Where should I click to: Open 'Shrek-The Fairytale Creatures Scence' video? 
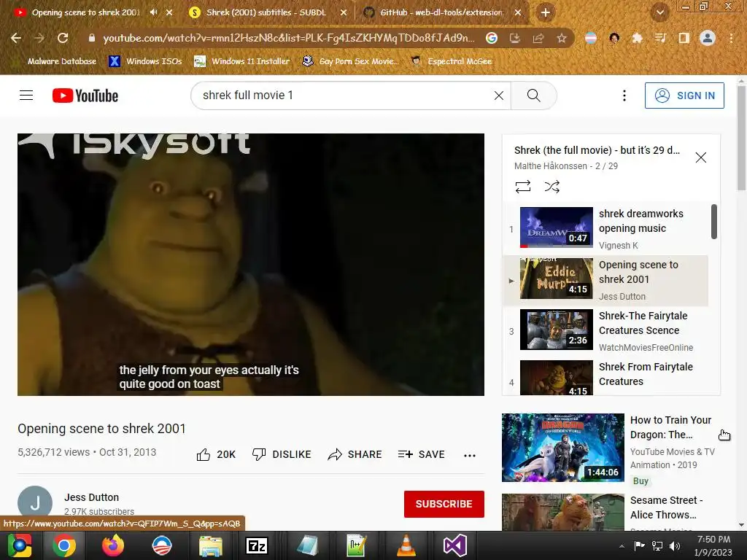[x=605, y=332]
